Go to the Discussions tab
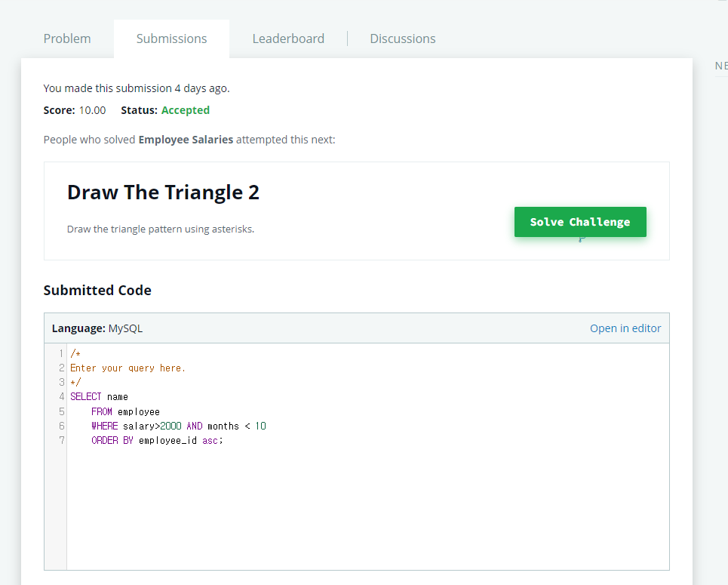Screen dimensions: 728x585 click(403, 38)
